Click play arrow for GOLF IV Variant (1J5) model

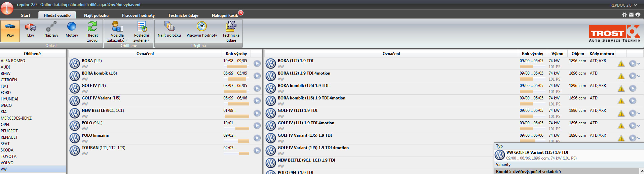(257, 101)
